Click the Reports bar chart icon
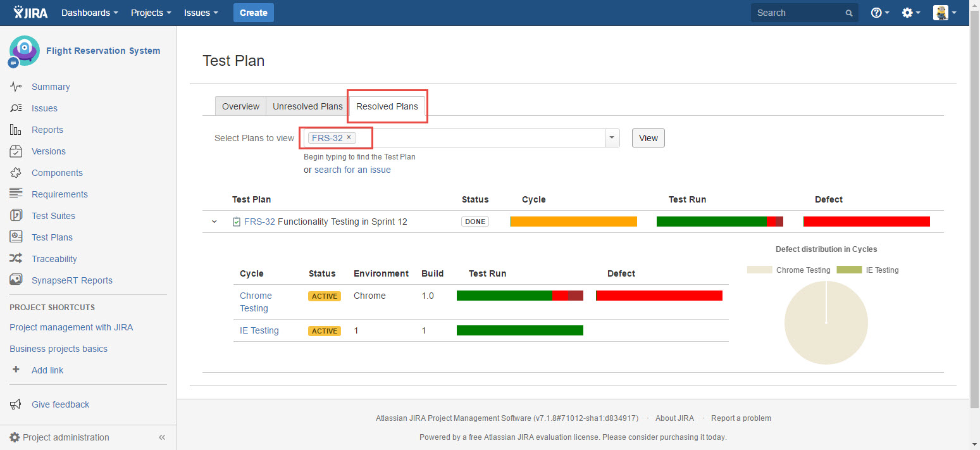980x450 pixels. tap(16, 130)
